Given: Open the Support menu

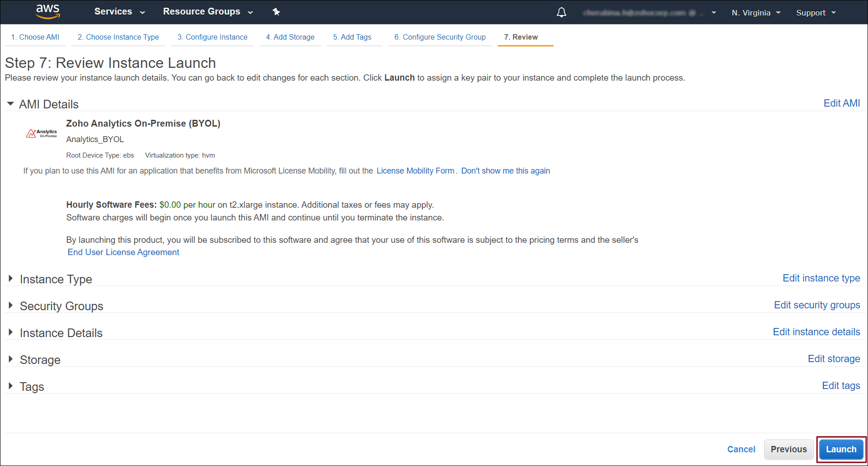Looking at the screenshot, I should click(x=816, y=13).
